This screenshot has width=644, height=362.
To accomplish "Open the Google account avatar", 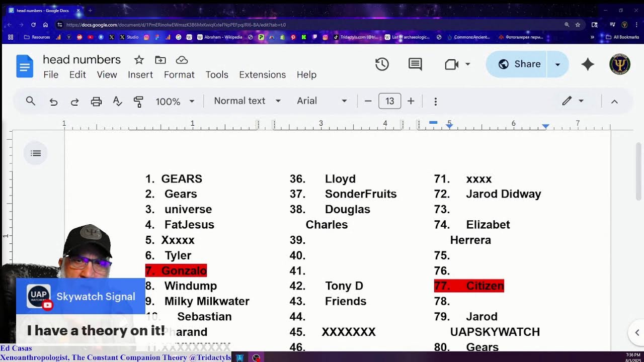I will click(x=620, y=64).
